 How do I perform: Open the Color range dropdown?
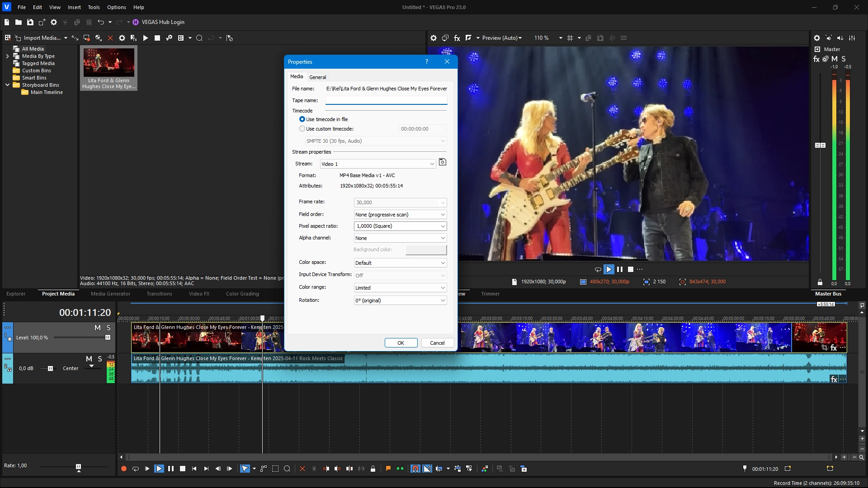pyautogui.click(x=400, y=288)
